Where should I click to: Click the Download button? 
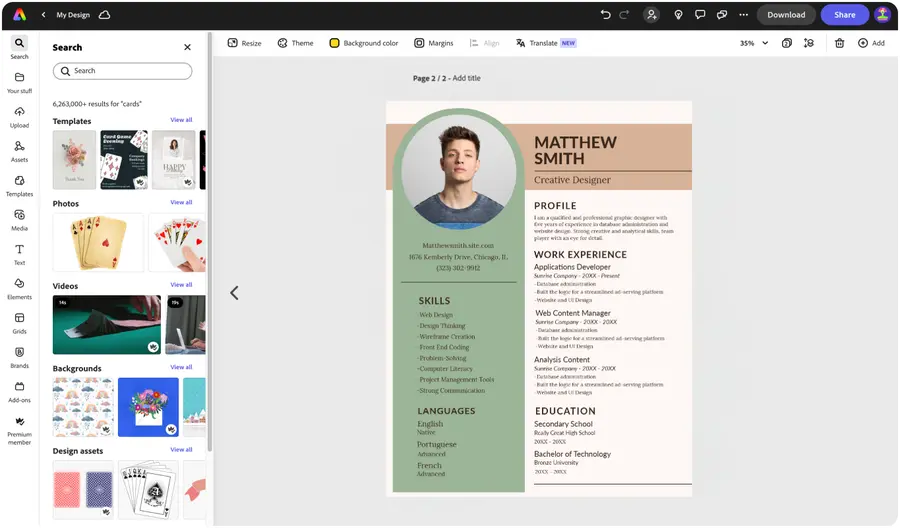[x=786, y=15]
